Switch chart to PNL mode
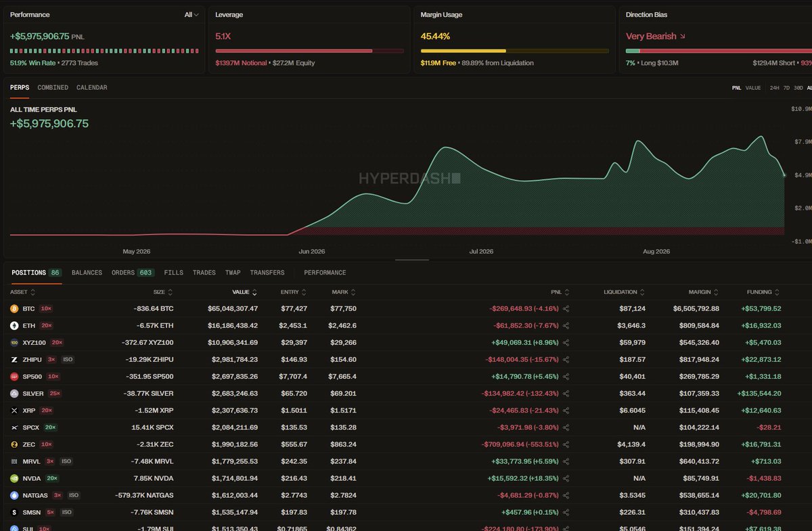Screen dimensions: 812x531 click(737, 88)
